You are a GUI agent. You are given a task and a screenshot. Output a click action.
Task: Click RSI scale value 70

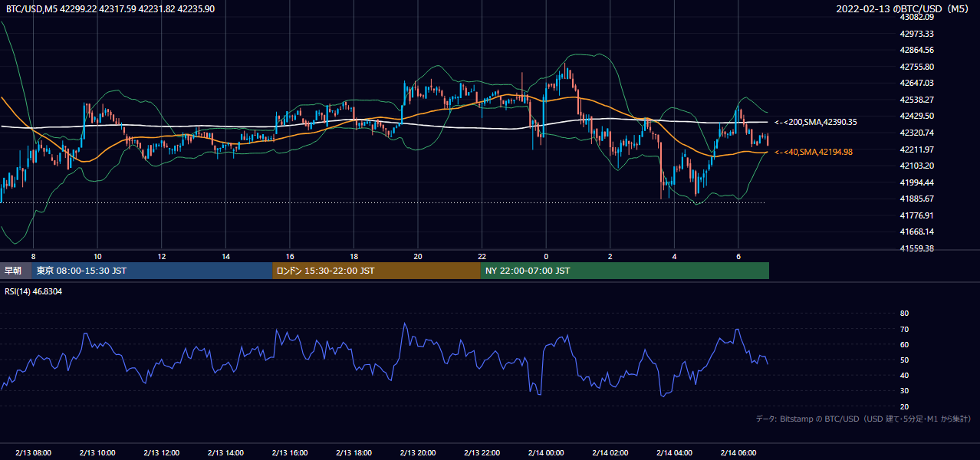pos(904,329)
